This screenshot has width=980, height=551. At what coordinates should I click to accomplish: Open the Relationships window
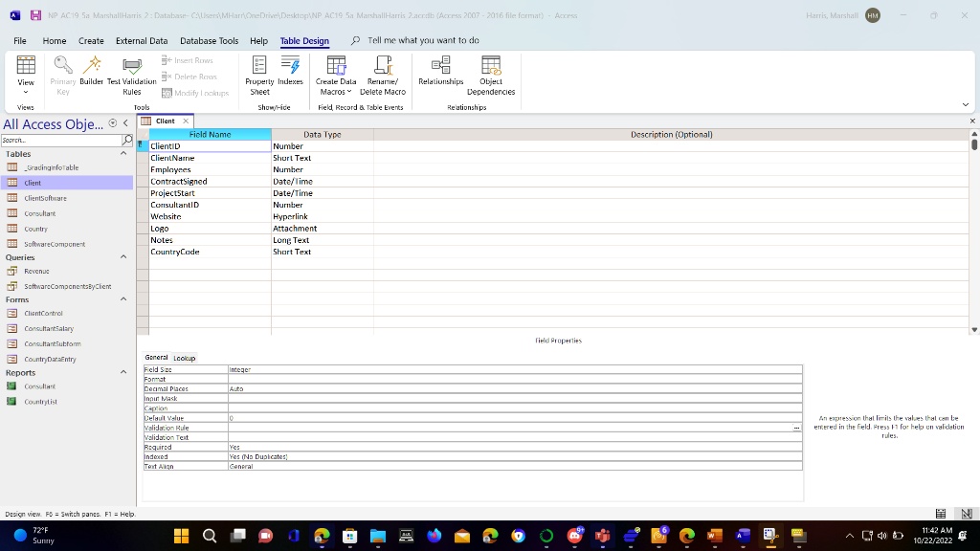[440, 69]
